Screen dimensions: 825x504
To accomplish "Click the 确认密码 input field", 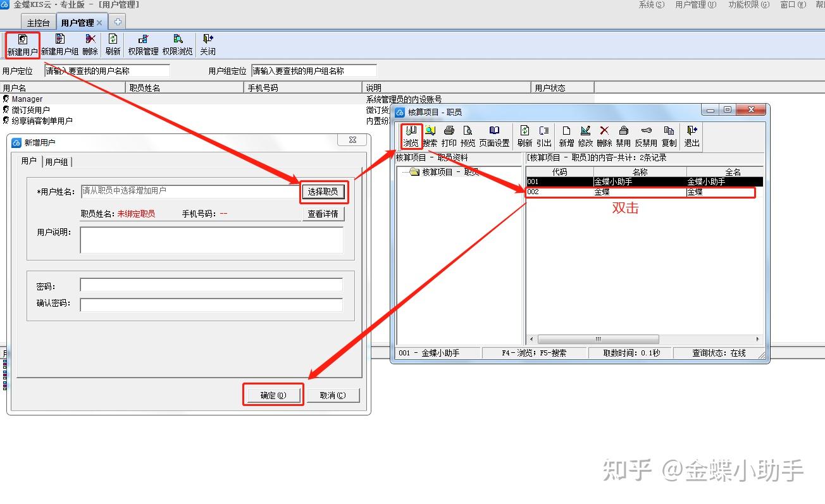I will 211,305.
